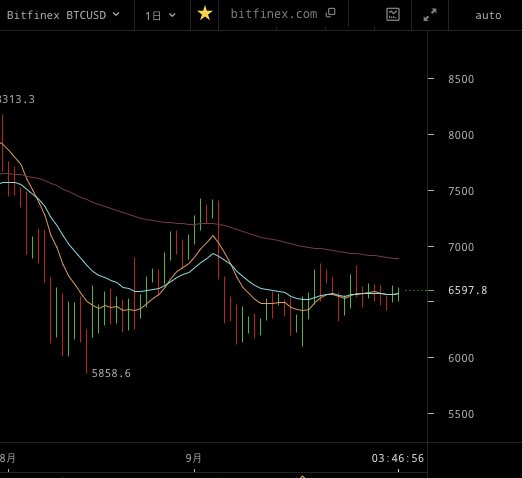Click the 8500 price axis label
The image size is (522, 478).
point(461,79)
